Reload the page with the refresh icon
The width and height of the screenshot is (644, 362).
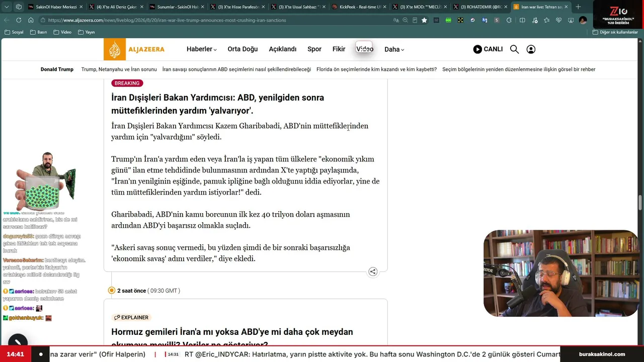click(x=19, y=20)
